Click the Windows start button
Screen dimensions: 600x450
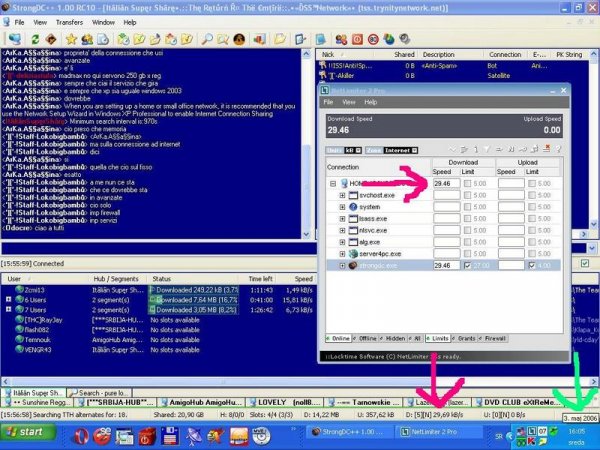(x=27, y=433)
